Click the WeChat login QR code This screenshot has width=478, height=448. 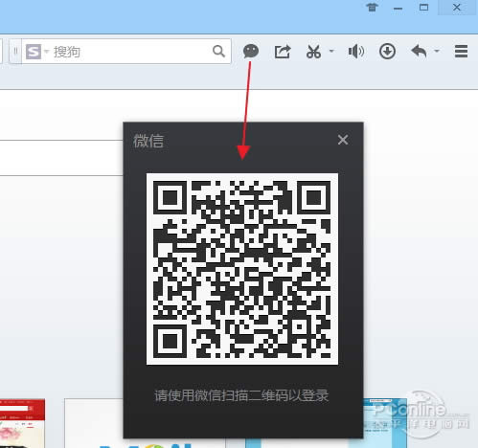click(242, 269)
